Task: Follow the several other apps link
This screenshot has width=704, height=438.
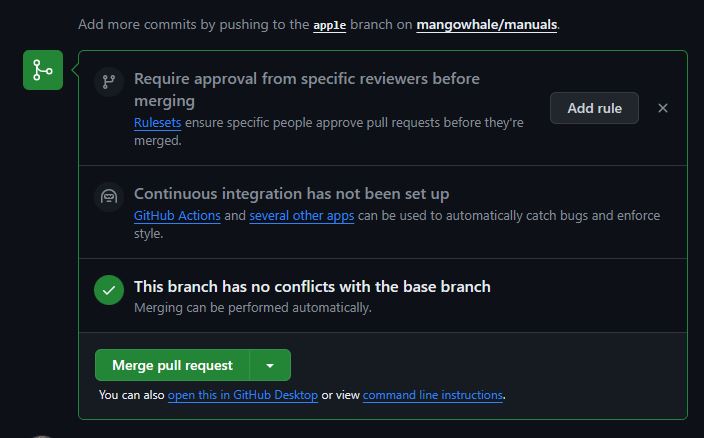Action: pos(302,215)
